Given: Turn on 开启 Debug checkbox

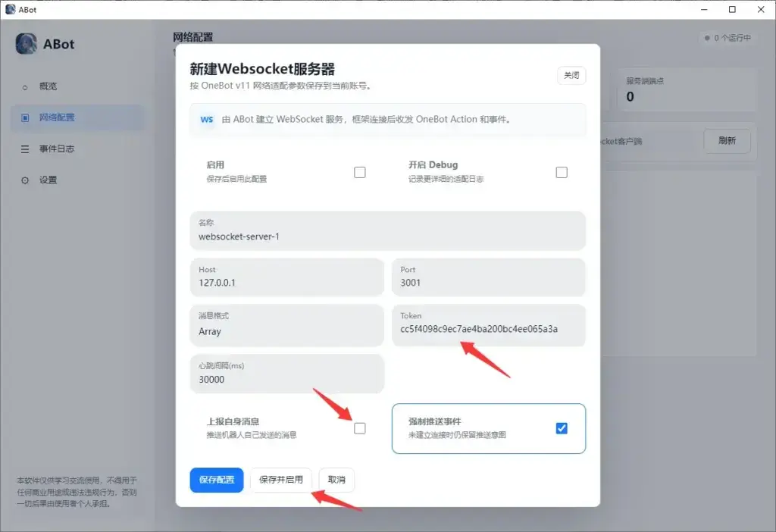Looking at the screenshot, I should [562, 172].
